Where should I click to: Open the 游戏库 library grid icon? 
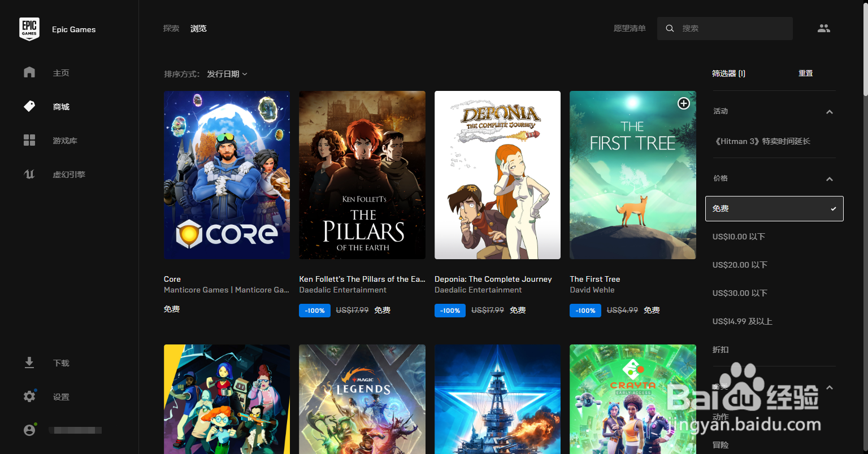(x=29, y=140)
